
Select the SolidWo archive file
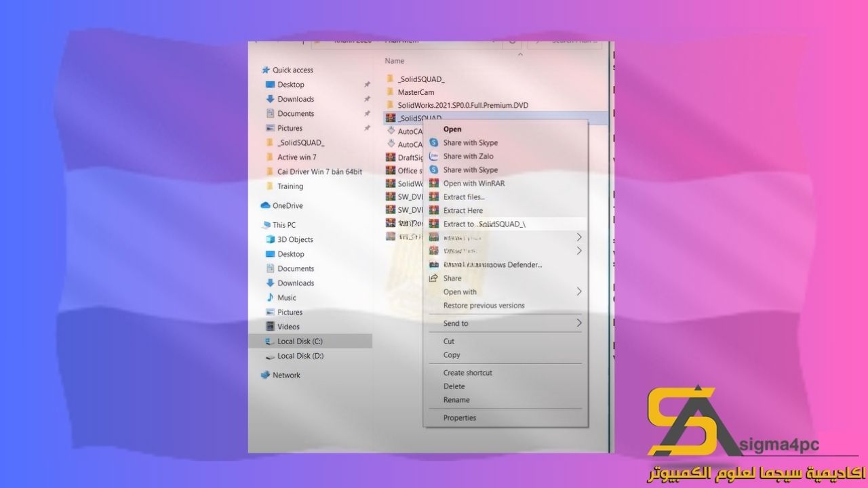click(410, 184)
